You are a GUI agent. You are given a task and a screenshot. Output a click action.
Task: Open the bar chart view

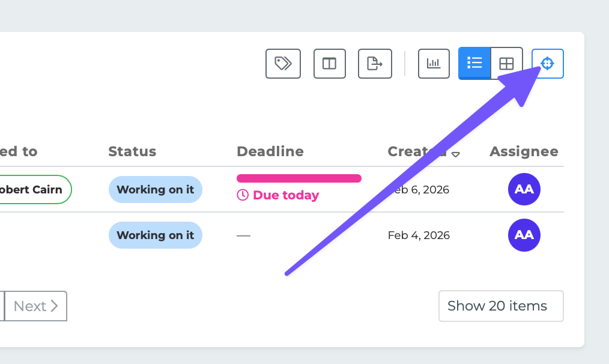pos(434,64)
